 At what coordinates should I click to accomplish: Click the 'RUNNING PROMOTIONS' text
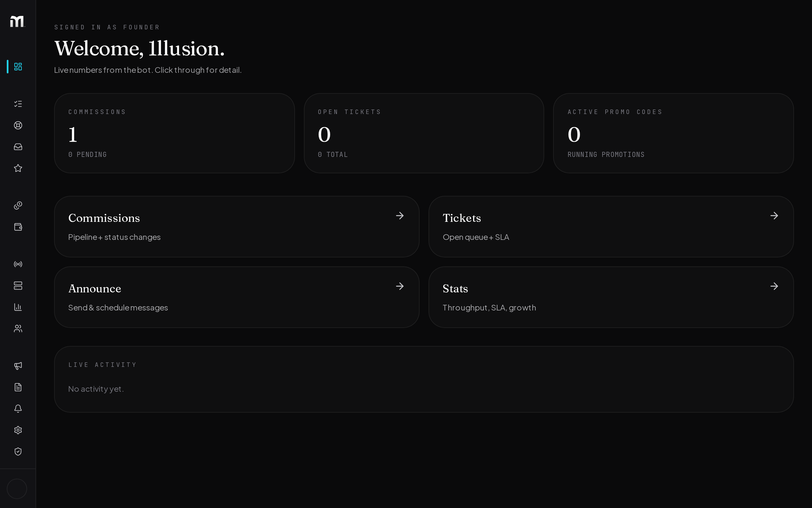pos(606,155)
